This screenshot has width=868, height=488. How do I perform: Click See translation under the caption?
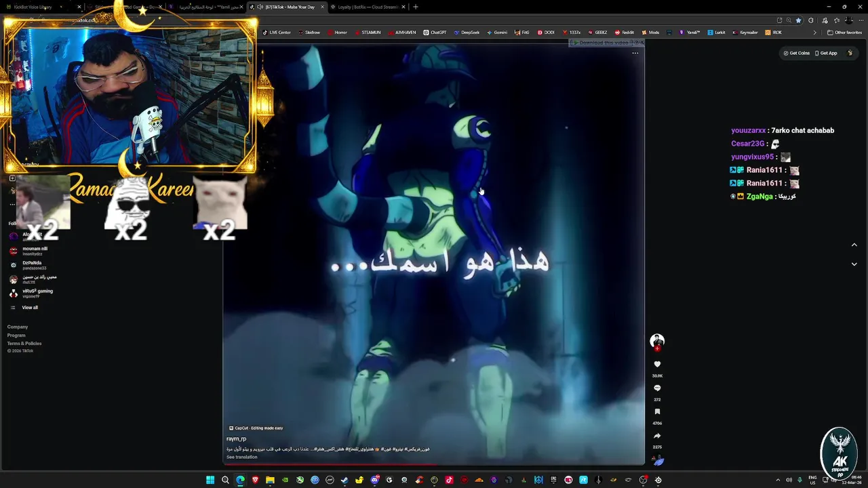(x=241, y=457)
